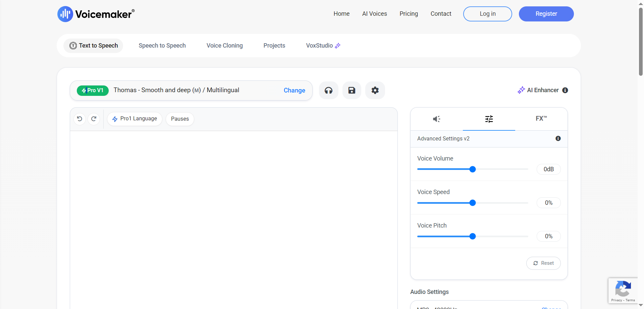Click the AI Enhancer label
644x309 pixels.
click(543, 90)
